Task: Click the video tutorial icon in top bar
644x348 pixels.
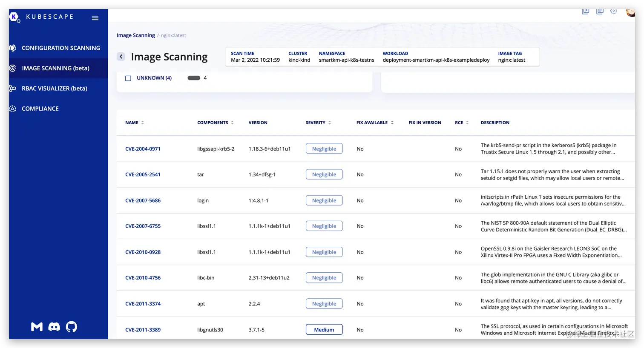Action: click(586, 11)
